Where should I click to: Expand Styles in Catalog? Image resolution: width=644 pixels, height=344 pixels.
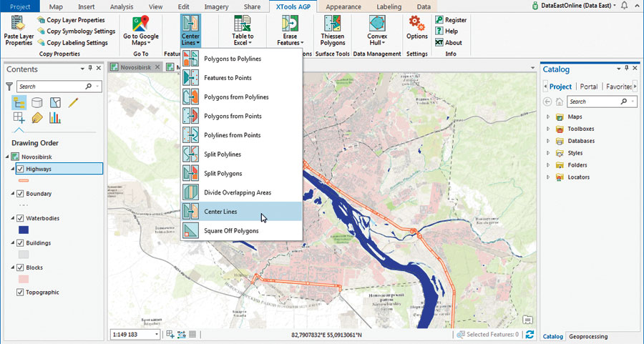548,153
